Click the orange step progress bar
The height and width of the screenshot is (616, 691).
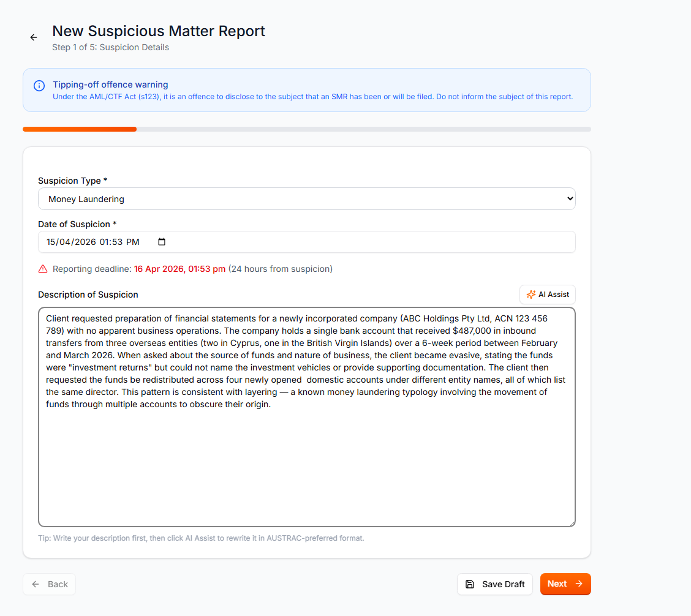click(x=80, y=129)
